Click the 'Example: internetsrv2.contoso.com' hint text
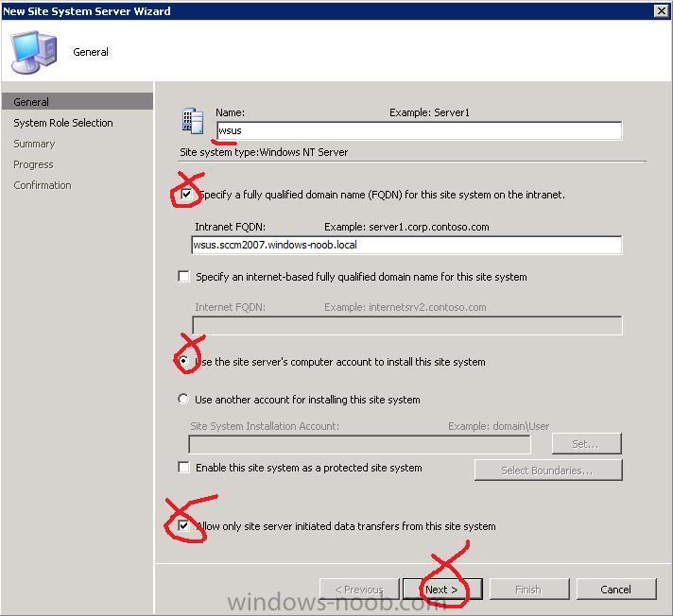 (x=406, y=307)
